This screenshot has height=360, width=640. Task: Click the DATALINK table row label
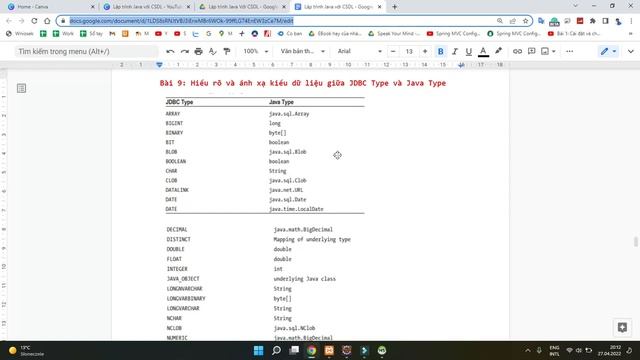pyautogui.click(x=177, y=190)
